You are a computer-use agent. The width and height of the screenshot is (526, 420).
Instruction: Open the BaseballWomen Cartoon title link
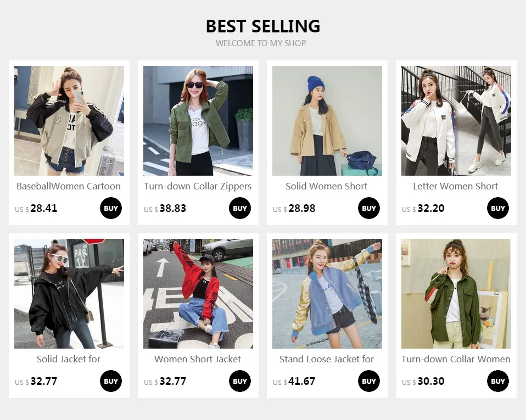coord(69,186)
